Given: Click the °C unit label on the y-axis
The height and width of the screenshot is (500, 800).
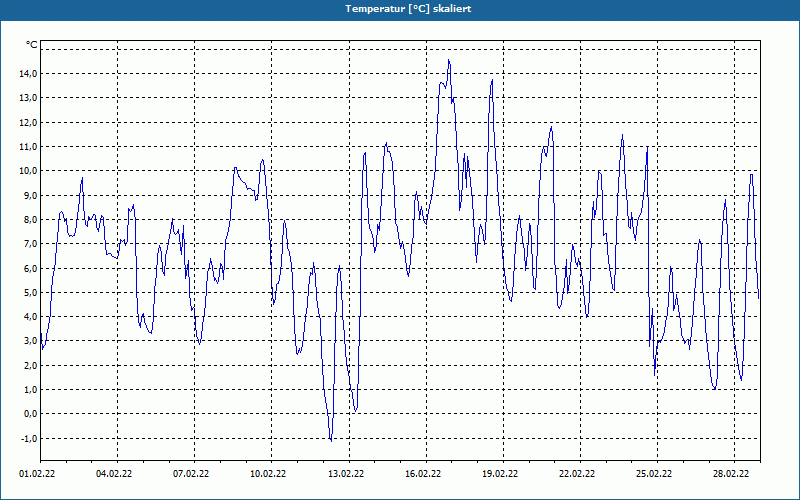Looking at the screenshot, I should 32,45.
